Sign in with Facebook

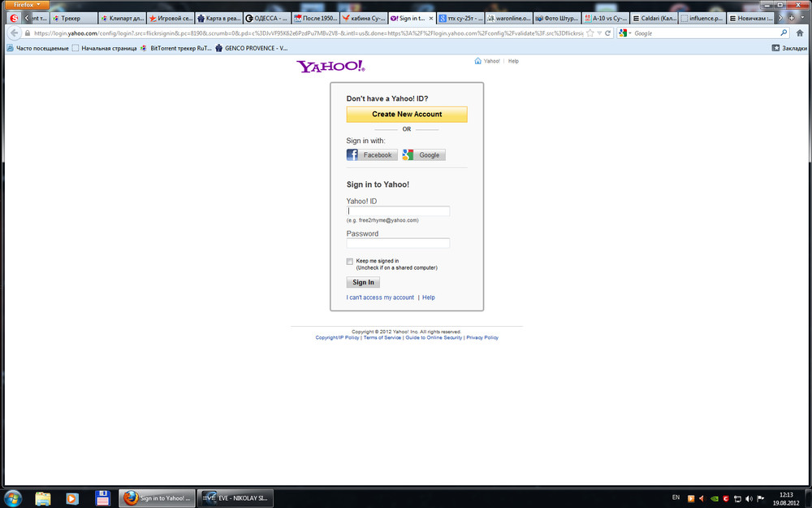point(372,155)
